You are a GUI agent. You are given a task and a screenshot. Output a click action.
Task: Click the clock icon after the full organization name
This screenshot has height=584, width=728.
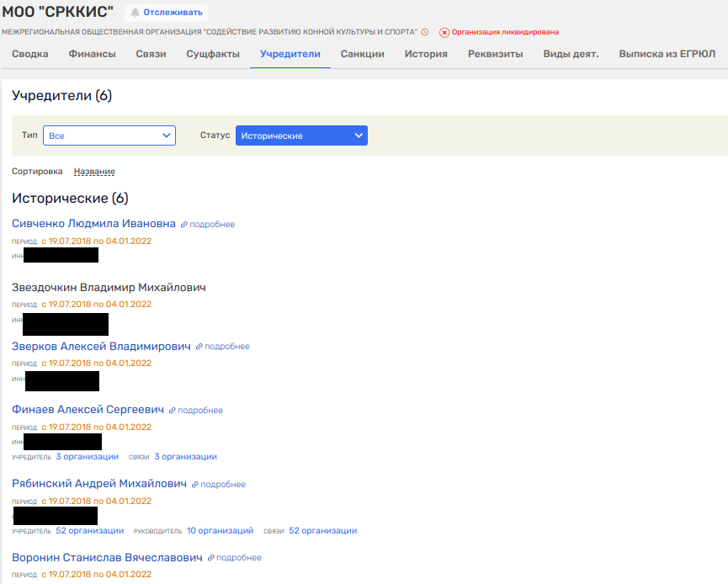tap(425, 32)
